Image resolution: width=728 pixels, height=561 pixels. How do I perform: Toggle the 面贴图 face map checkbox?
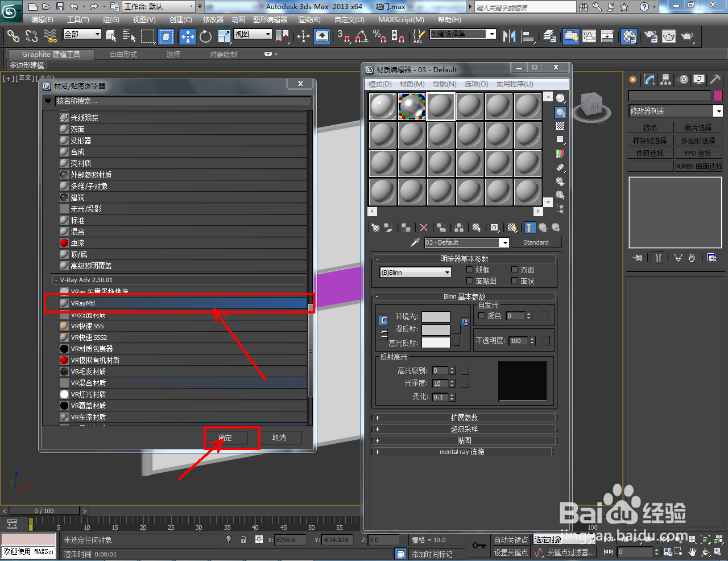click(x=469, y=280)
